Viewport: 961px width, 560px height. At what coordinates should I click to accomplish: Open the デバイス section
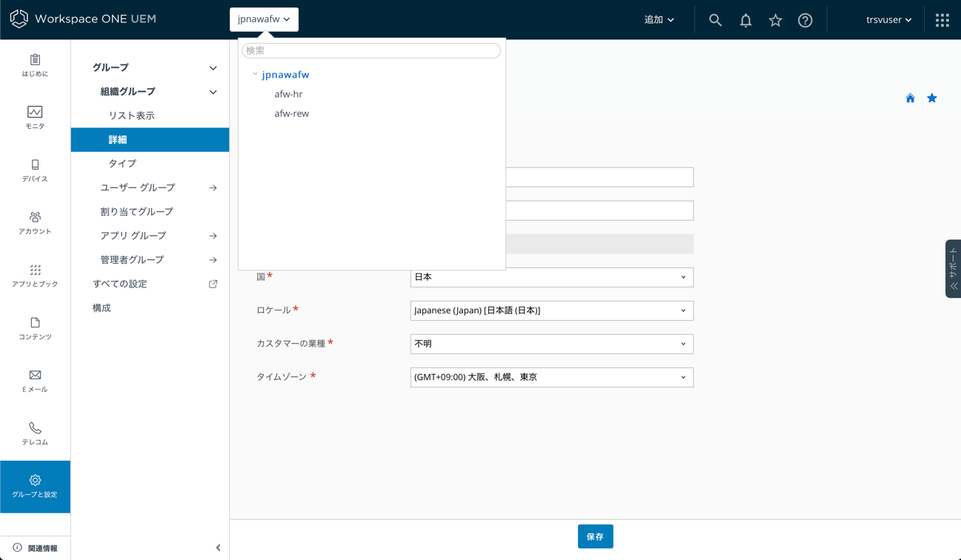pyautogui.click(x=35, y=170)
